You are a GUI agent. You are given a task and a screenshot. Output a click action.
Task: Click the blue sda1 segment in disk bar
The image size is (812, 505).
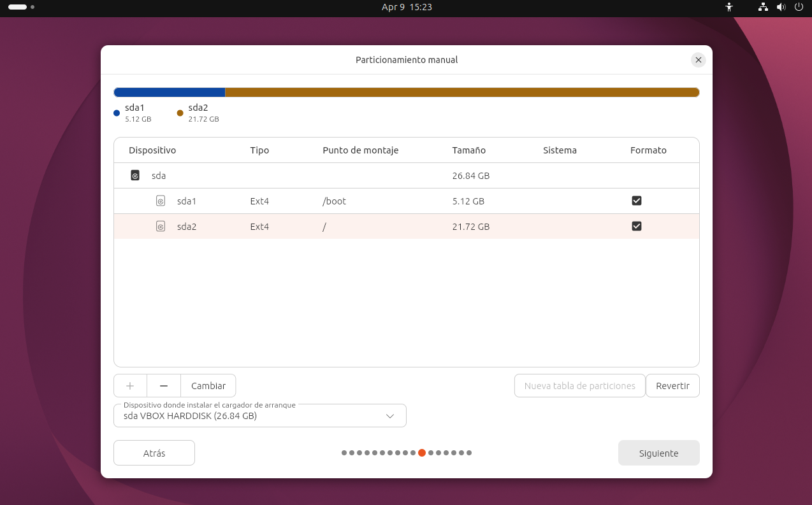(169, 92)
